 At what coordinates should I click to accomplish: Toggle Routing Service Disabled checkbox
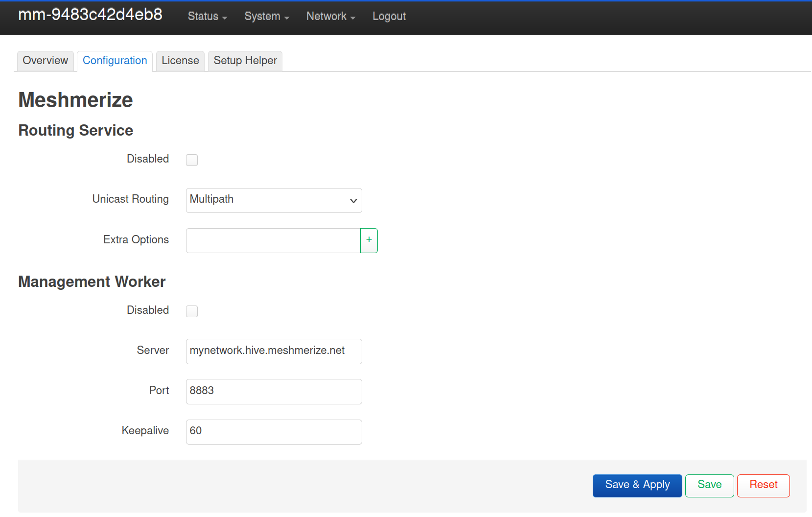(x=192, y=160)
